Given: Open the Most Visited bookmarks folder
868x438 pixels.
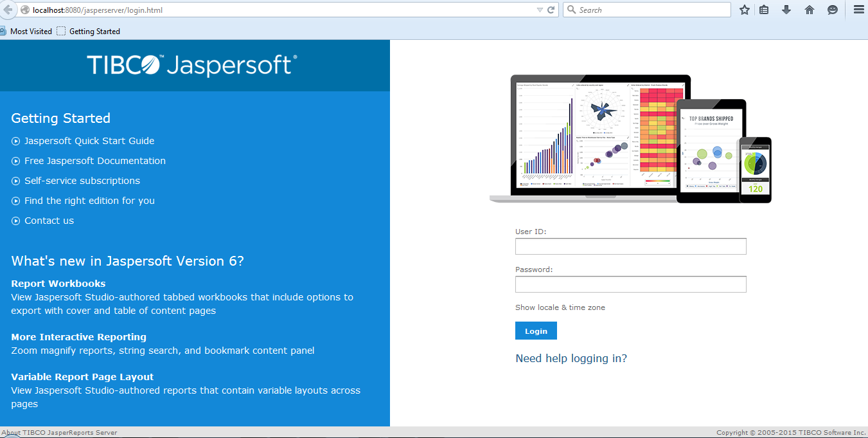Looking at the screenshot, I should pos(26,31).
